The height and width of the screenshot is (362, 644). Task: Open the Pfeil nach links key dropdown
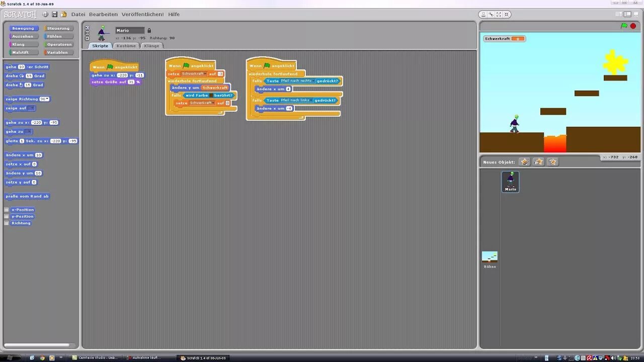(x=296, y=100)
